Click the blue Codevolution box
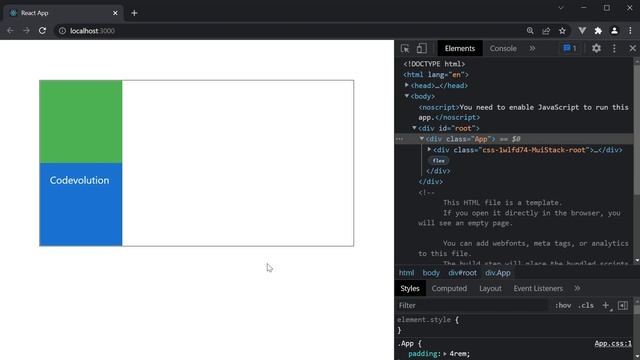The height and width of the screenshot is (360, 640). (x=81, y=204)
